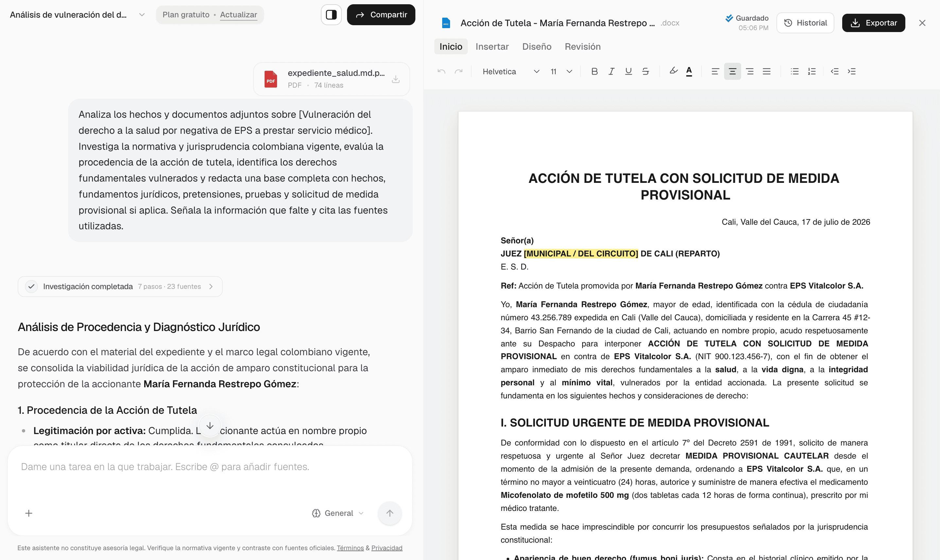Click the Plan gratuito label
Screen dimensions: 940x560
(x=185, y=15)
